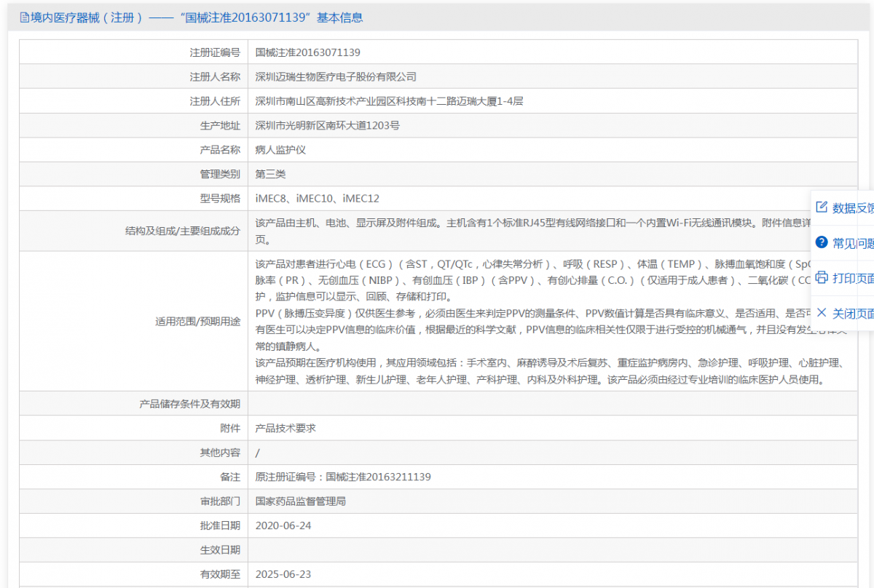Click the 适用范围/预期用途 label
The width and height of the screenshot is (874, 588).
coord(198,321)
